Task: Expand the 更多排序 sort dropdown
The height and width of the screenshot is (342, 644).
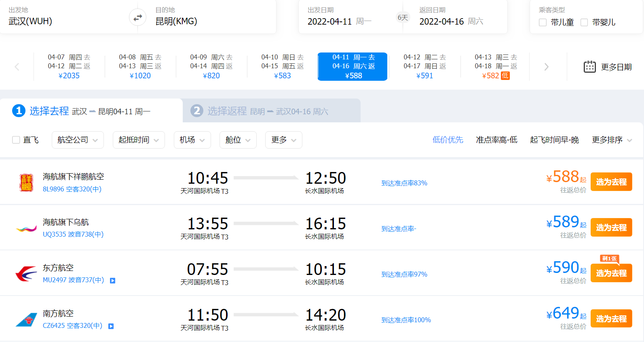Action: pos(612,140)
